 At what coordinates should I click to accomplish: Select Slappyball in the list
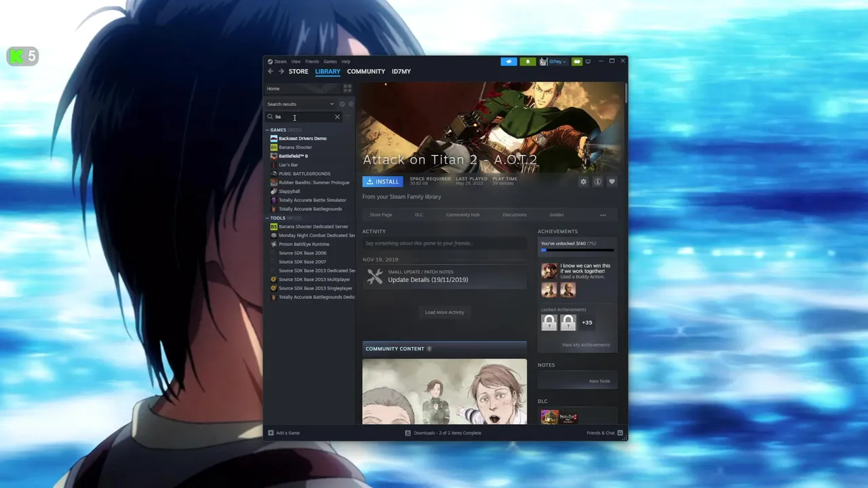pos(290,191)
